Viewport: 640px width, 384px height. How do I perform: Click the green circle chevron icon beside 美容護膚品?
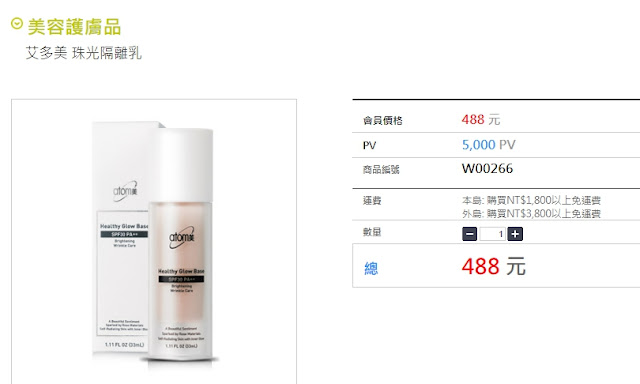[17, 23]
